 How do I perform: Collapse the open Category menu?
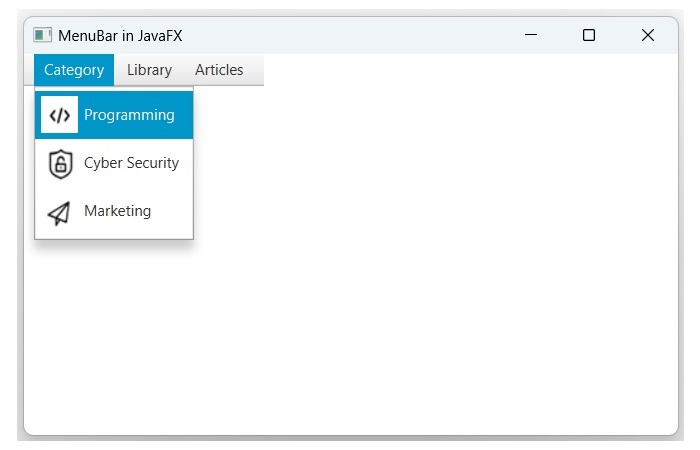point(74,70)
